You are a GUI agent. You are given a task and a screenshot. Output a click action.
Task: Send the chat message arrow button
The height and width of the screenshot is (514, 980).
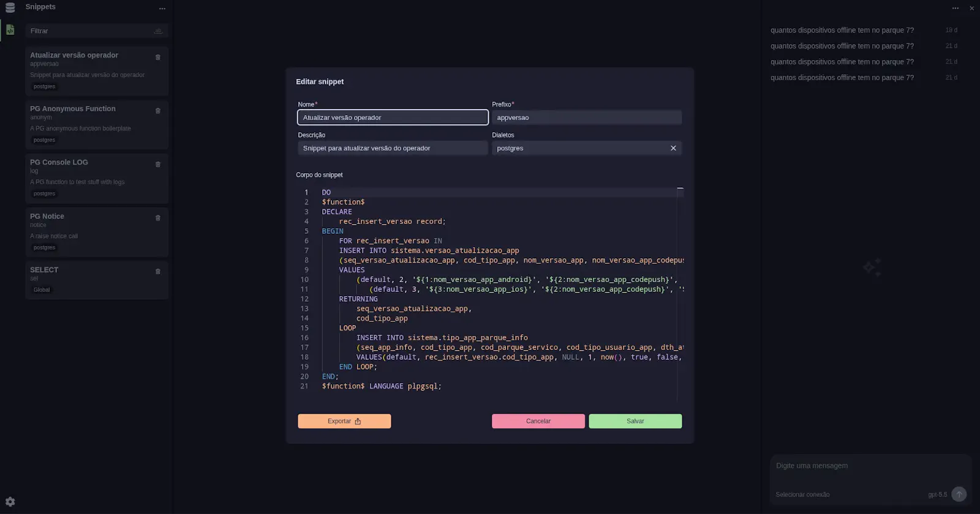[x=959, y=494]
